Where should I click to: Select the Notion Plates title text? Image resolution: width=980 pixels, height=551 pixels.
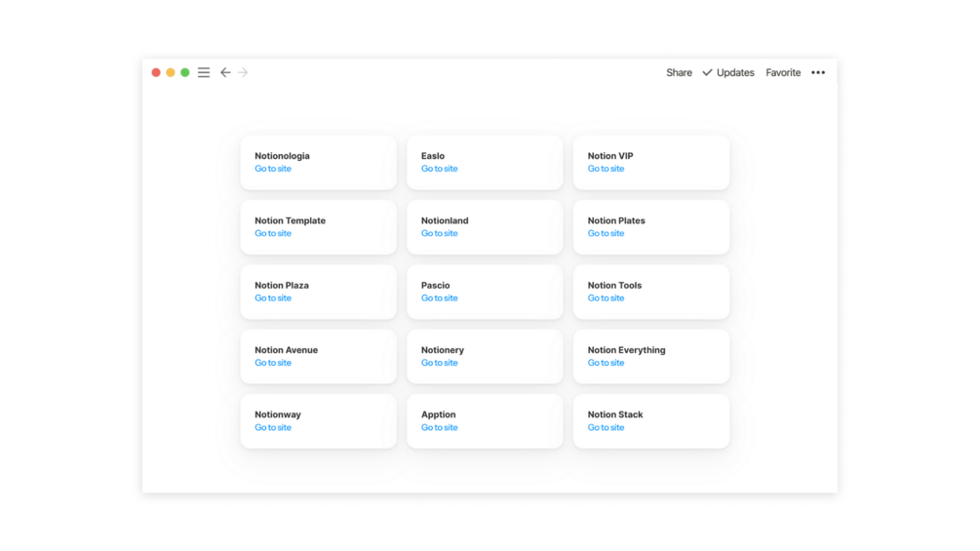coord(616,220)
